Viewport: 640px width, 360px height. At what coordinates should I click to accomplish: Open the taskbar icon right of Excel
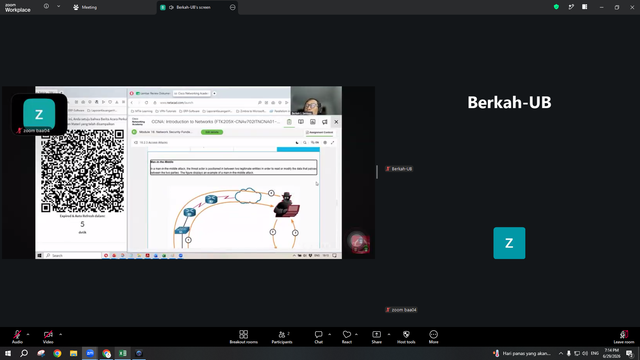139,353
